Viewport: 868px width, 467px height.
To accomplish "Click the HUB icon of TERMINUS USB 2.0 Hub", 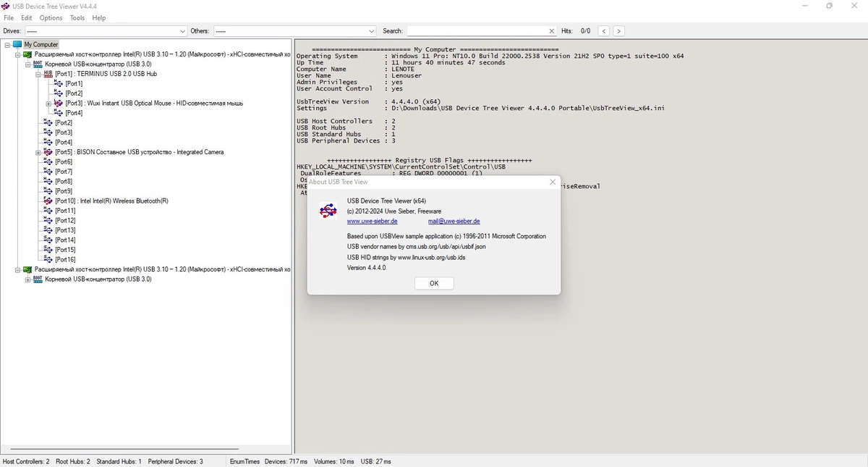I will [48, 74].
